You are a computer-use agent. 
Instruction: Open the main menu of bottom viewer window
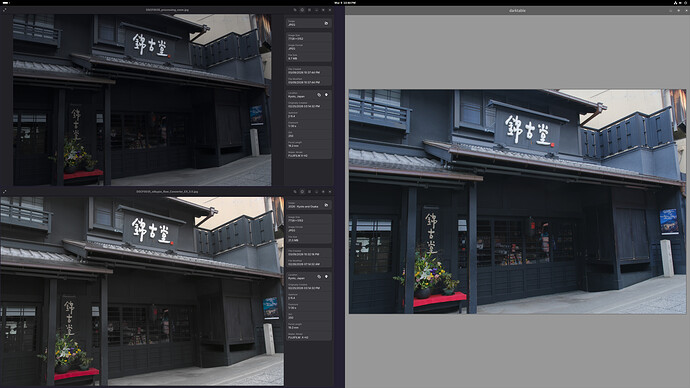click(x=309, y=192)
